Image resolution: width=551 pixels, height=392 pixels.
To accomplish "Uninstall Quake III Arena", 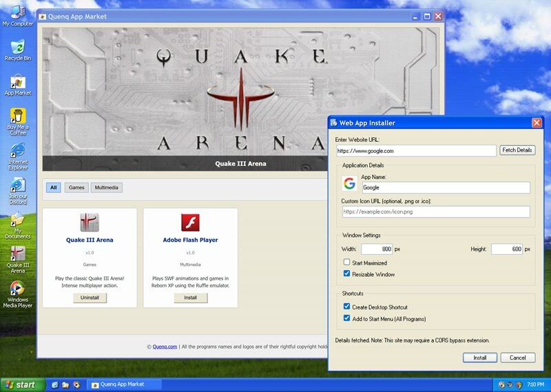I will coord(90,298).
